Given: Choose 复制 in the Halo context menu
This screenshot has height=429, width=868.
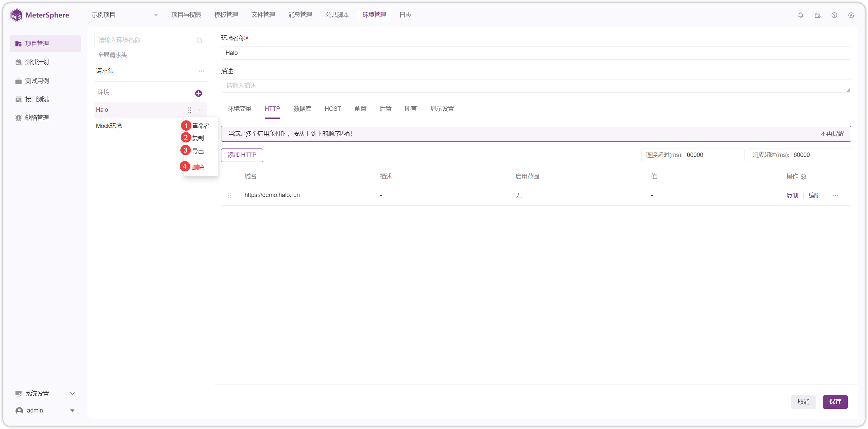Looking at the screenshot, I should 198,138.
